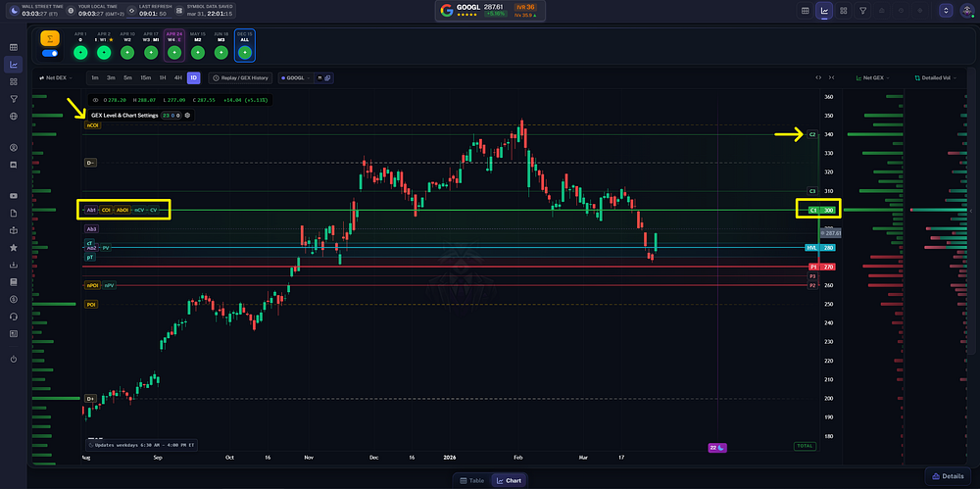
Task: Open the YouTube video icon in sidebar
Action: [13, 196]
